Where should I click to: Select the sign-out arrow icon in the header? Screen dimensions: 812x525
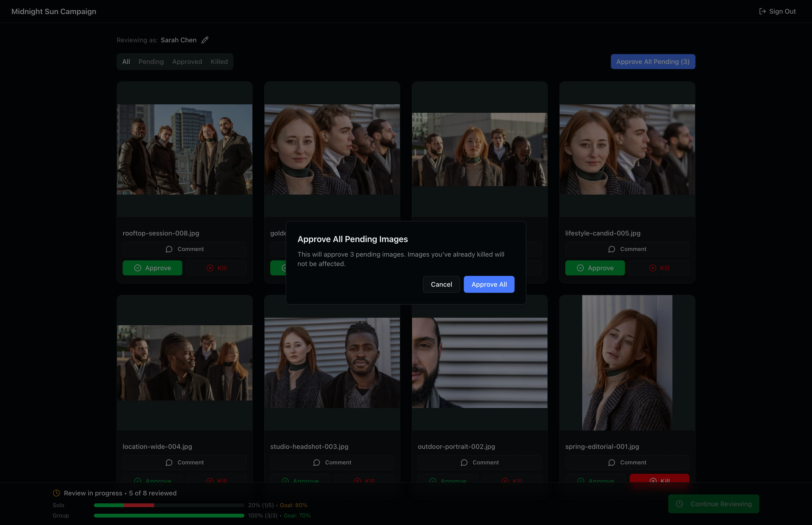coord(763,11)
